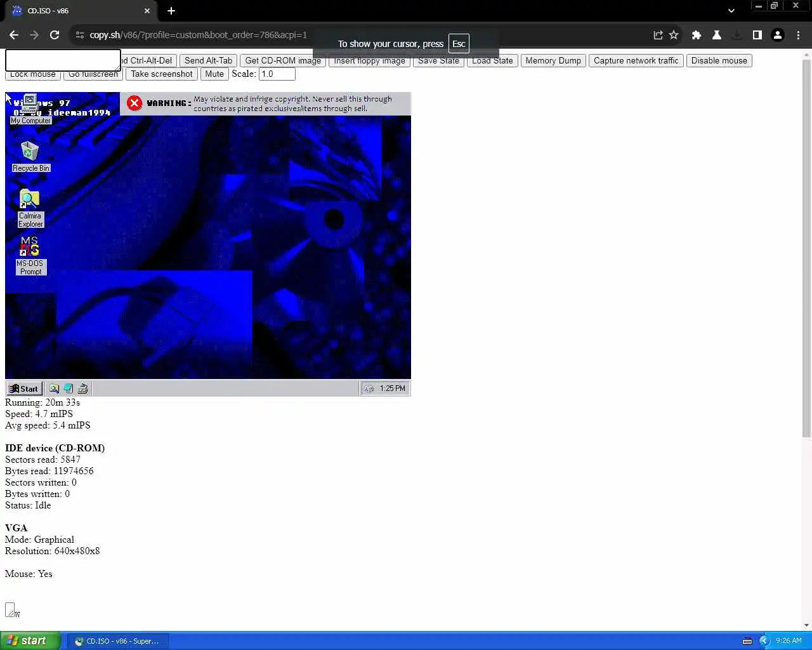This screenshot has width=812, height=650.
Task: Click the host Windows XP start button
Action: (x=30, y=640)
